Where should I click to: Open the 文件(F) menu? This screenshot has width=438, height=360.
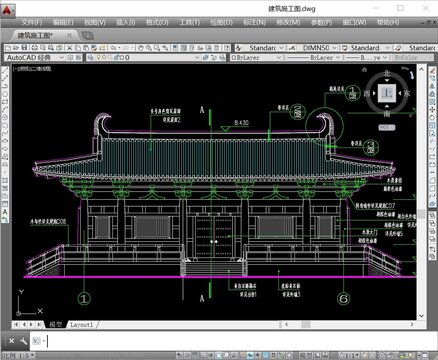point(32,22)
